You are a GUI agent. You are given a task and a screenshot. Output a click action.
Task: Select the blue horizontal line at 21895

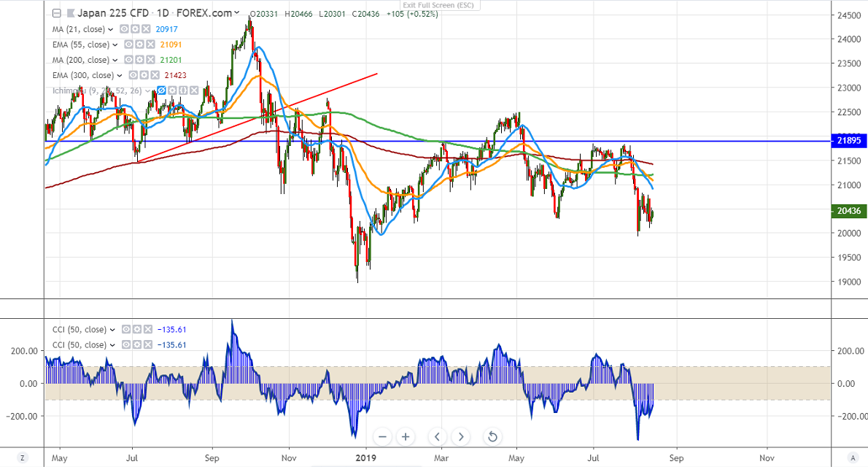438,141
